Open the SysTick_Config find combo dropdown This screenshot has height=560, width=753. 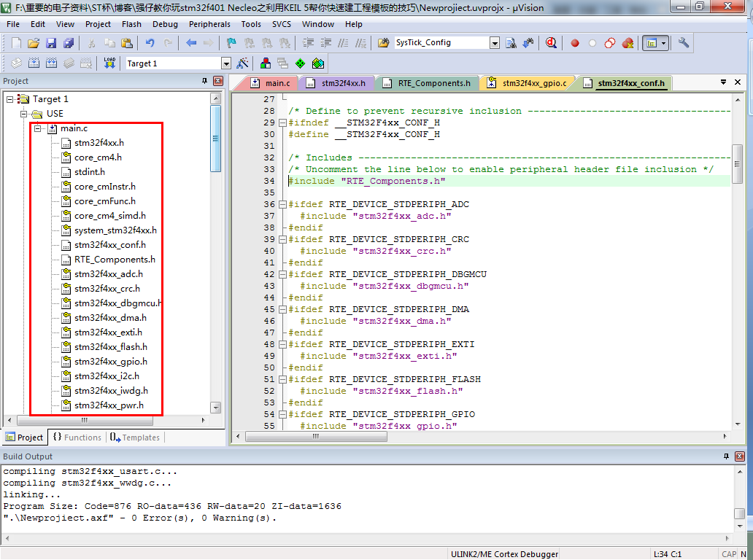tap(495, 43)
